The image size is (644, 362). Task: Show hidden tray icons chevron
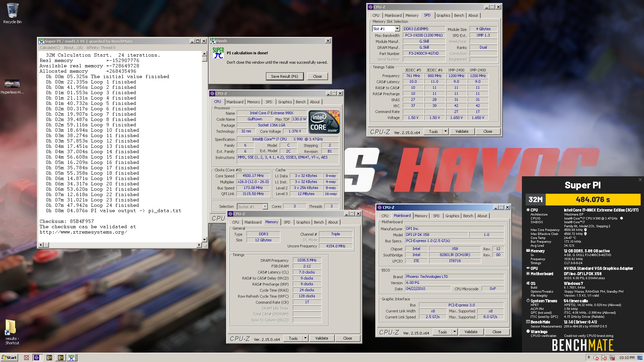click(589, 358)
